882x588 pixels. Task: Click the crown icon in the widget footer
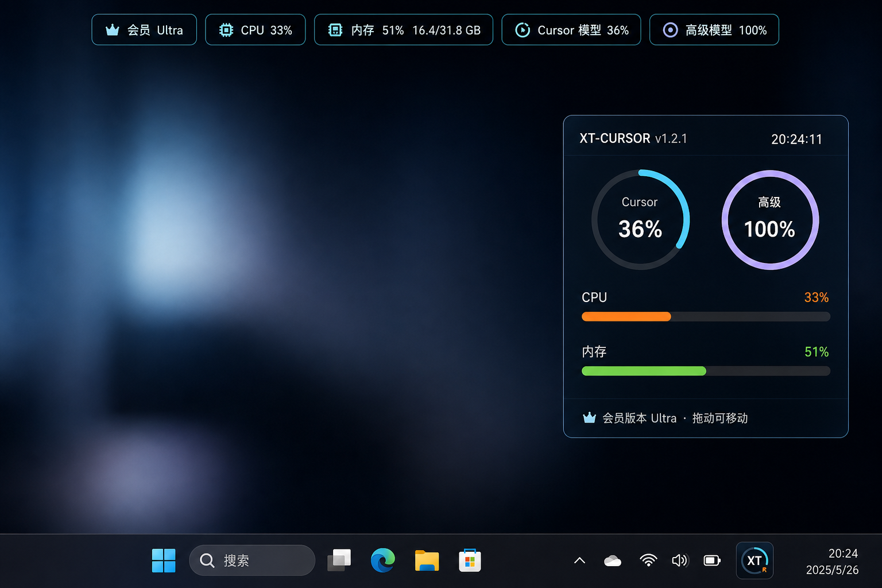click(x=589, y=417)
